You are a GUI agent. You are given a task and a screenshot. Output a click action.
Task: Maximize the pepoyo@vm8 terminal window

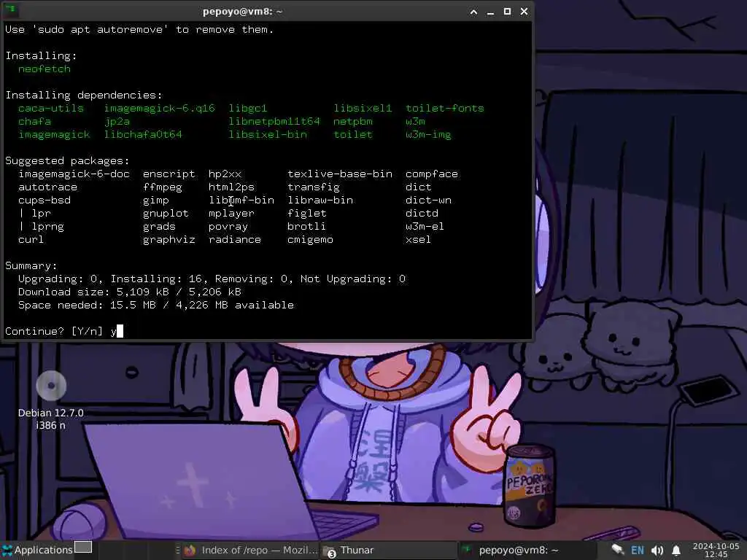(x=508, y=12)
